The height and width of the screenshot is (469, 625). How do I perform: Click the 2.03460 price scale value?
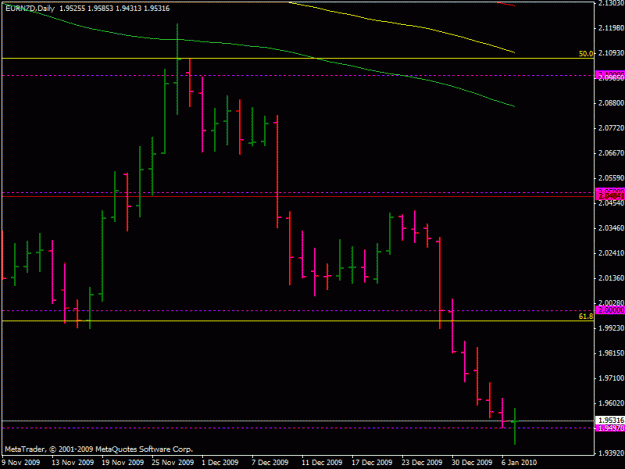pyautogui.click(x=611, y=228)
